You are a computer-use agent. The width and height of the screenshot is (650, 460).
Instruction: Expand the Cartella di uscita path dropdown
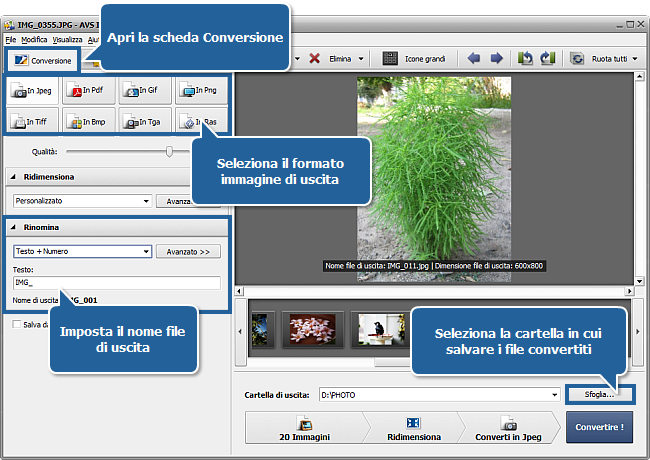(553, 395)
